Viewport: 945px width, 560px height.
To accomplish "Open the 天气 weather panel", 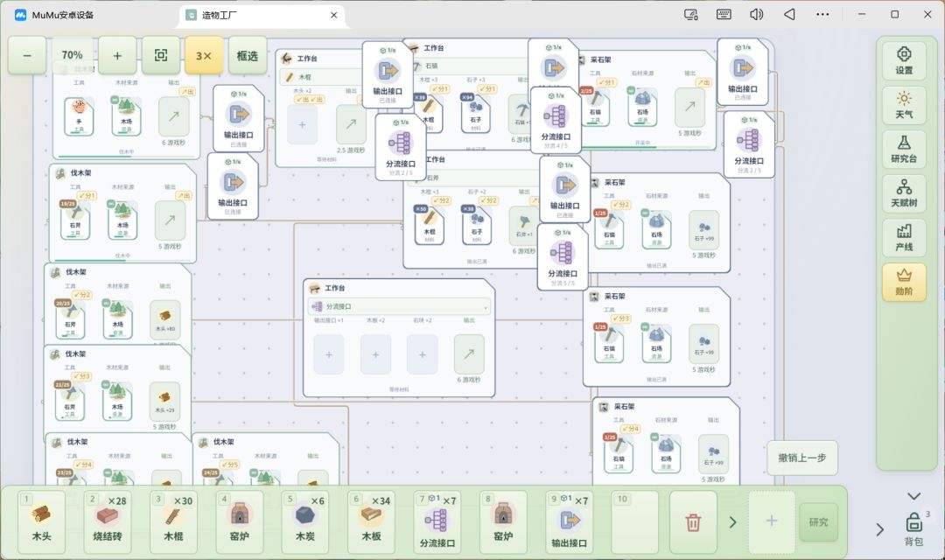I will [x=903, y=105].
